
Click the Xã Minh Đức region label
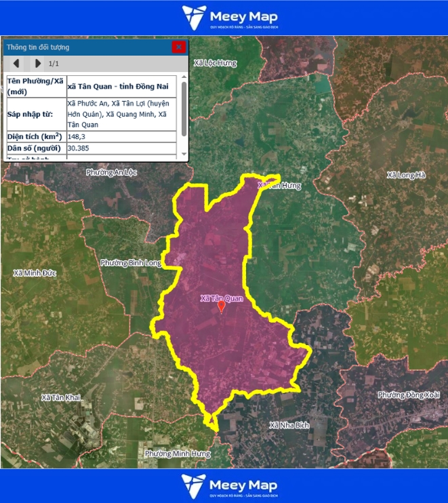[x=35, y=273]
